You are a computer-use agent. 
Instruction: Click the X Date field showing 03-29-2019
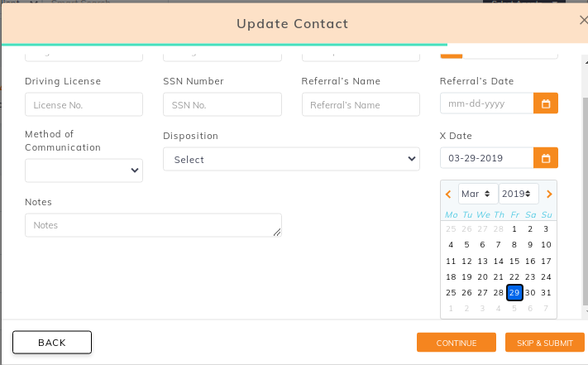pyautogui.click(x=487, y=158)
